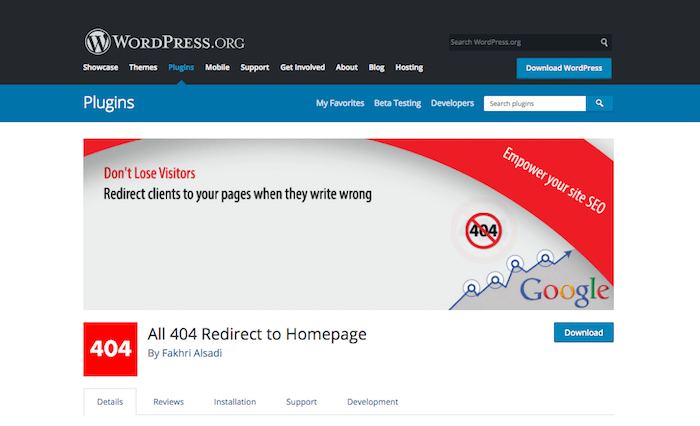Focus the Search plugins input field

click(534, 103)
